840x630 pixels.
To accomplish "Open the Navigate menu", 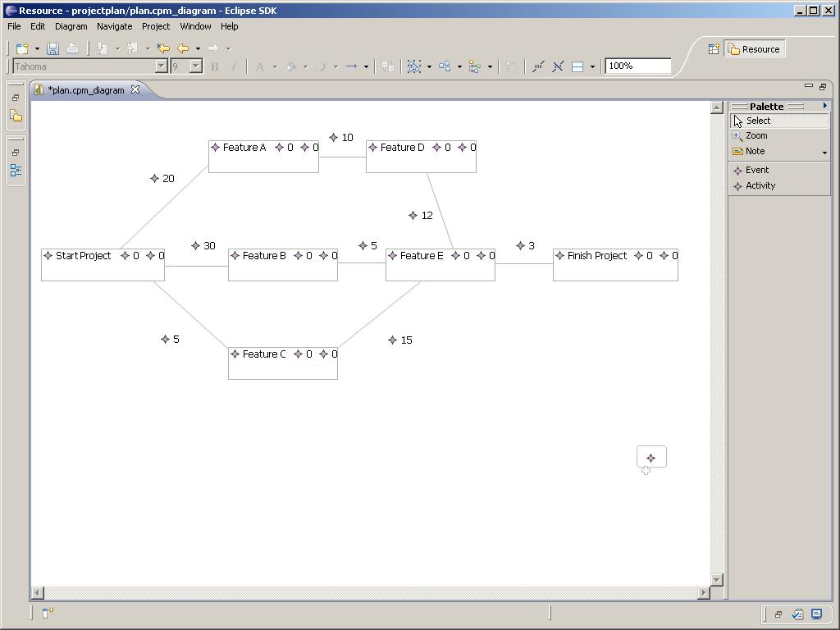I will (x=114, y=26).
